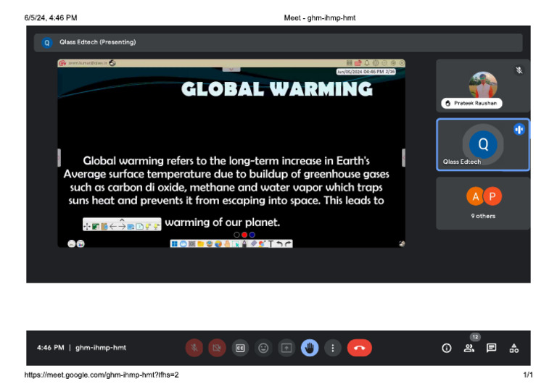This screenshot has height=392, width=557.
Task: Expand the 9 others participants tile
Action: pyautogui.click(x=483, y=203)
